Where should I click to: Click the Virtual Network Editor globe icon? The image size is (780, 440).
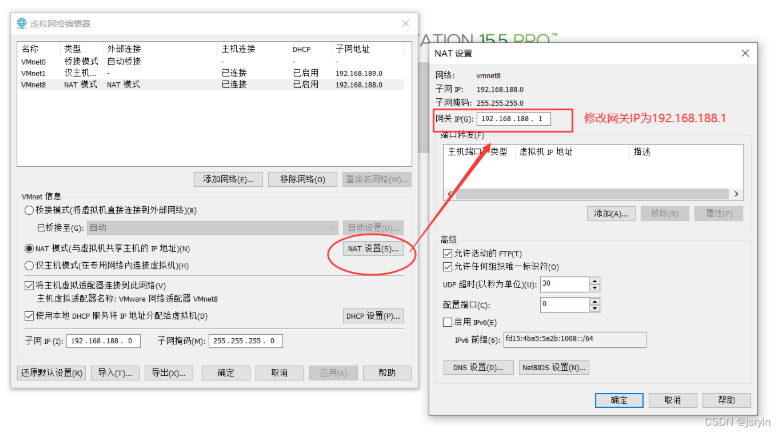coord(22,23)
